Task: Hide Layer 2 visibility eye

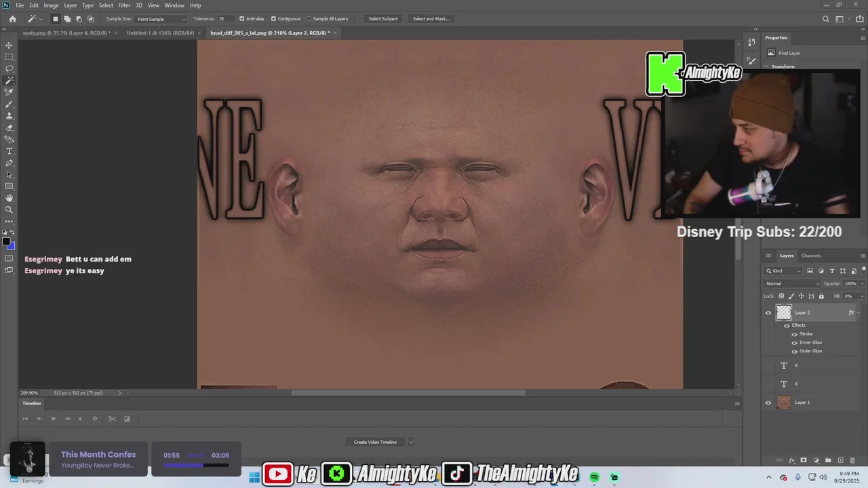Action: click(x=768, y=312)
